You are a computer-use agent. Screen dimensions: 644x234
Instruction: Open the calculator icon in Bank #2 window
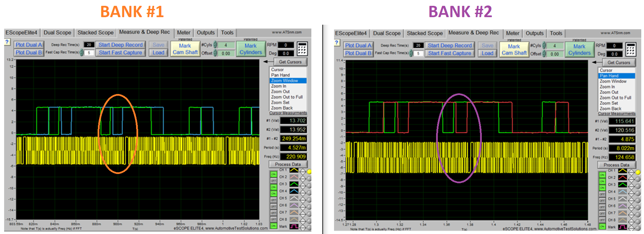click(631, 49)
